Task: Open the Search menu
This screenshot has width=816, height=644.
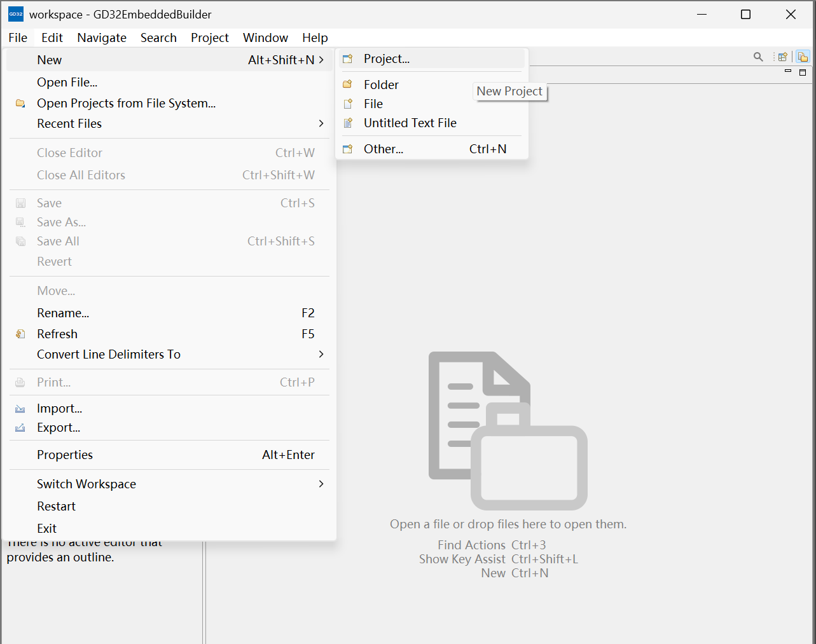Action: click(x=158, y=38)
